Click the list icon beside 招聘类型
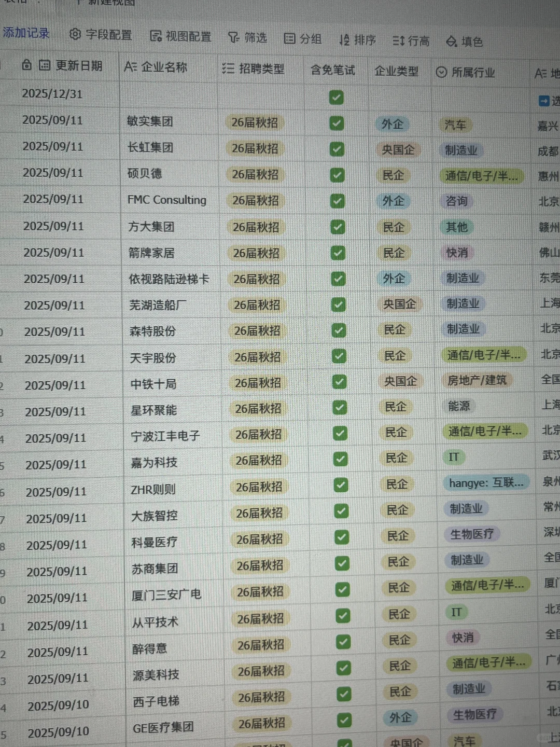The width and height of the screenshot is (560, 747). click(x=228, y=68)
